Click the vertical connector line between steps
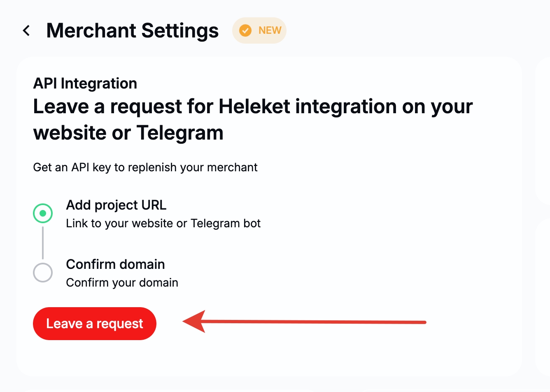This screenshot has height=392, width=550. pyautogui.click(x=43, y=243)
